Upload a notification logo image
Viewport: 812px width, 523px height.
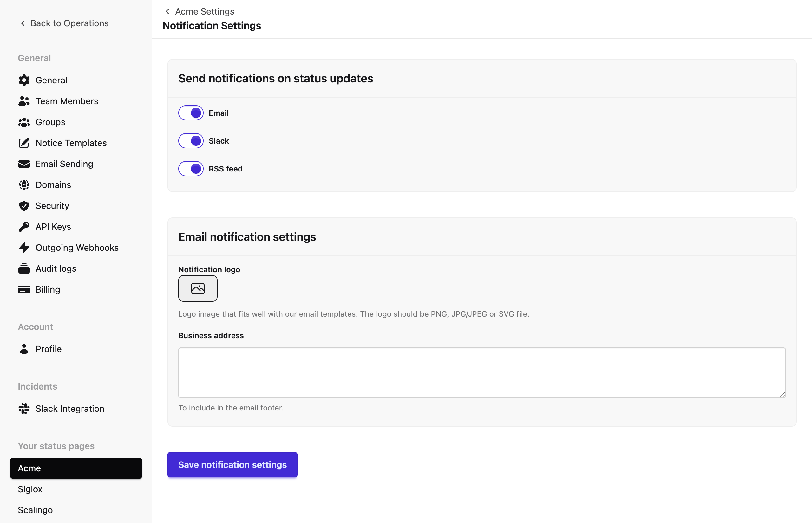198,288
